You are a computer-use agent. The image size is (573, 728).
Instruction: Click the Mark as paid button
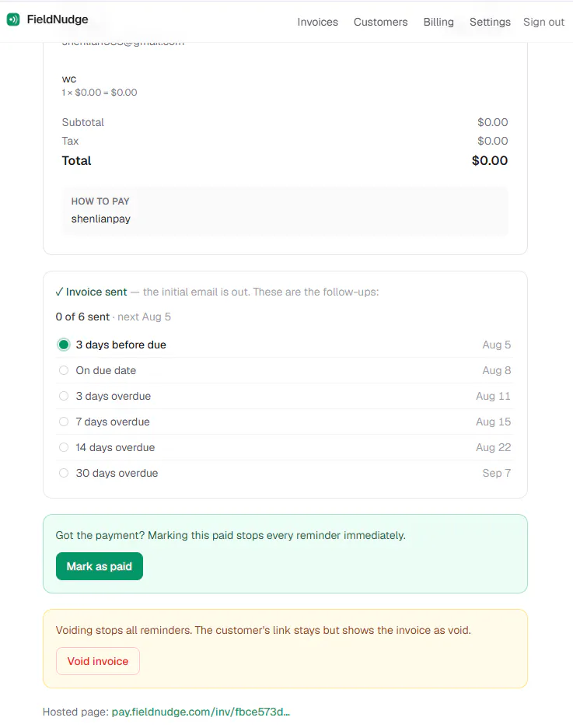point(100,566)
